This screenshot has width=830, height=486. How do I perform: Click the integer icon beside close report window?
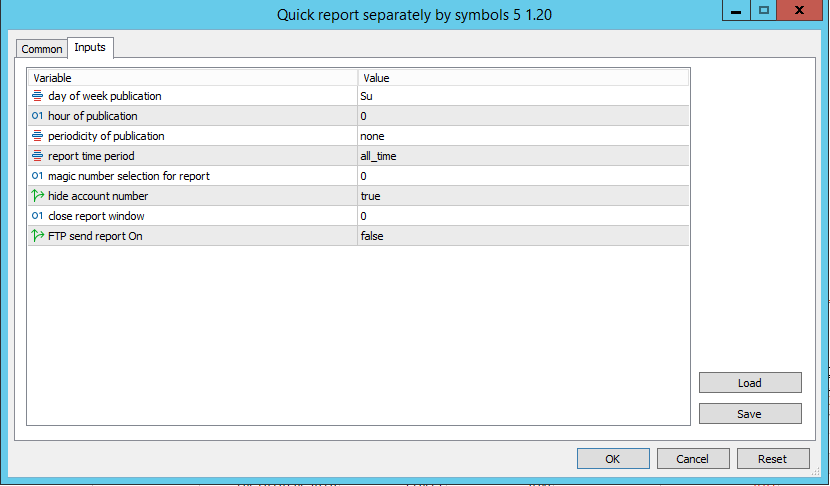tap(38, 216)
